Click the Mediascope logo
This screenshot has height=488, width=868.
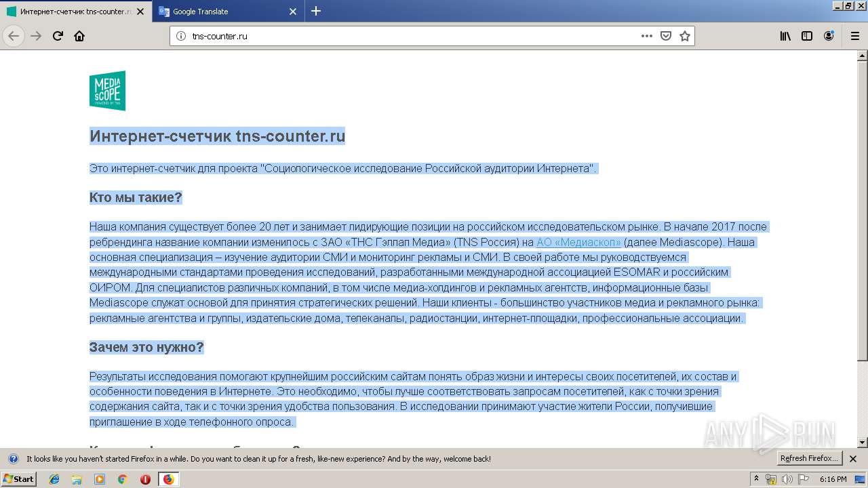click(107, 90)
